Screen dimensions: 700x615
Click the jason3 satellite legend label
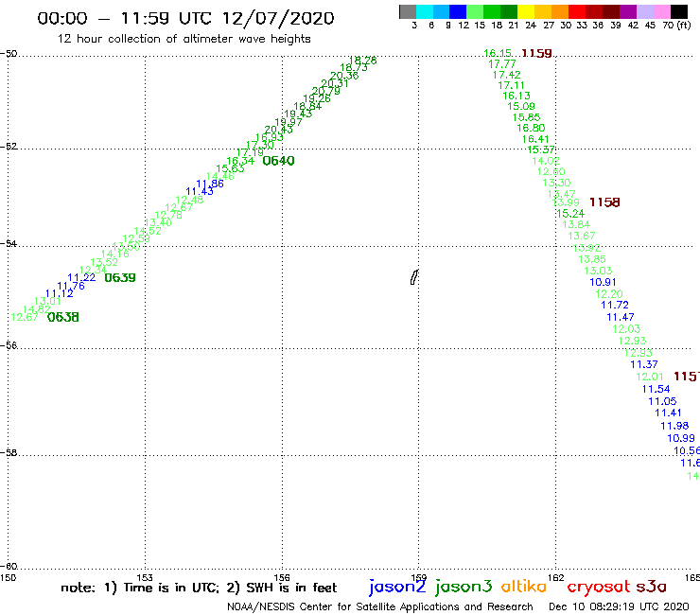tap(464, 587)
